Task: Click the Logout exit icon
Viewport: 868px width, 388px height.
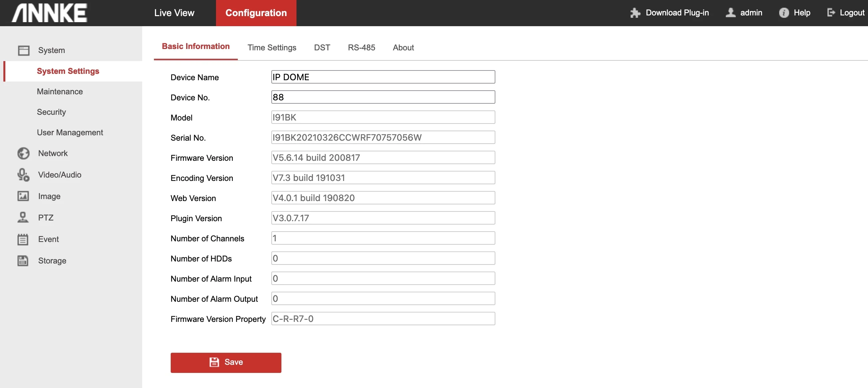Action: [x=831, y=13]
